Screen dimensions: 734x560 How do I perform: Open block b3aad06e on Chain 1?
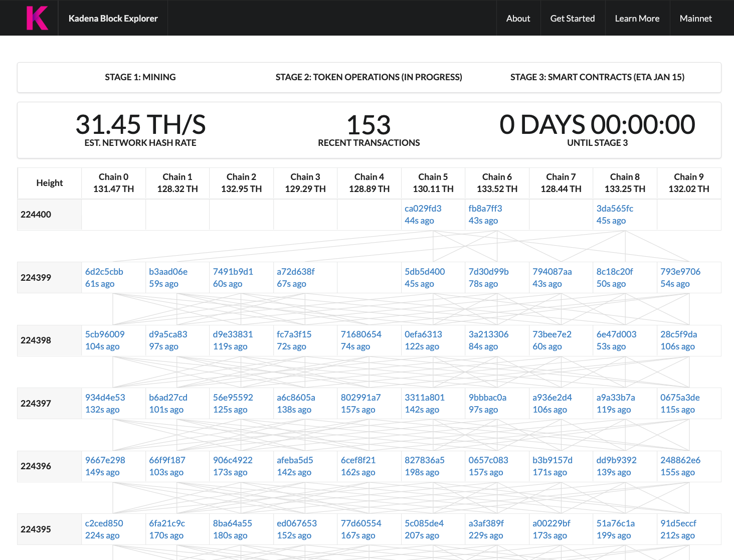click(x=168, y=272)
